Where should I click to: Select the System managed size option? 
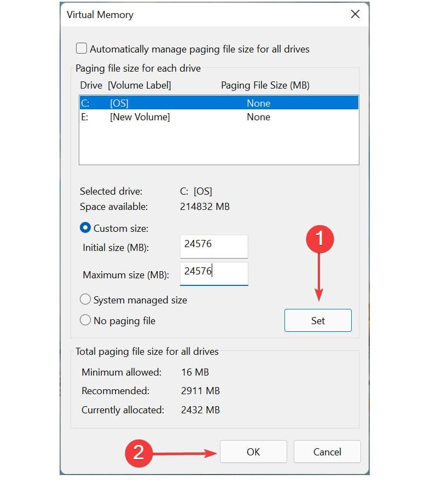pos(86,300)
